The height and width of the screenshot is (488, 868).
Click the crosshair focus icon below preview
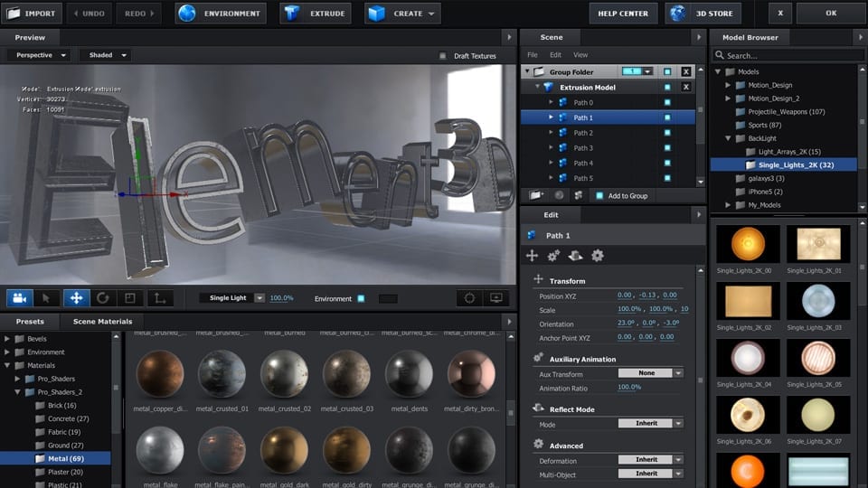(x=469, y=297)
